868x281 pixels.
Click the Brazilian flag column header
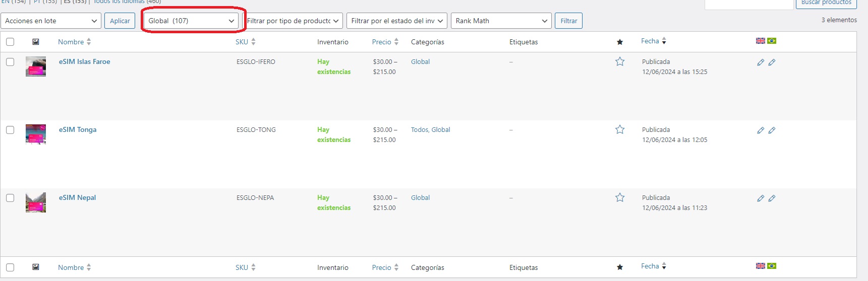tap(772, 41)
